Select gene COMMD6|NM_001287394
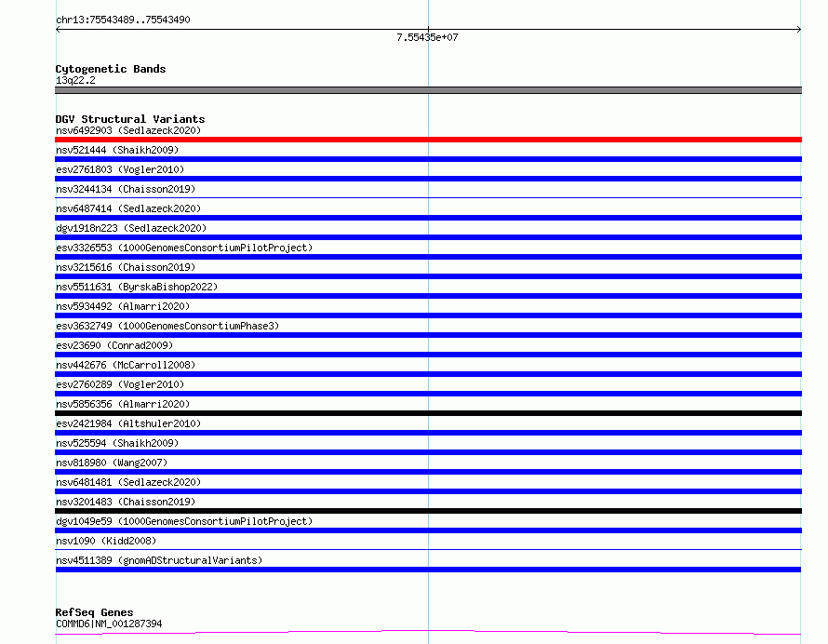This screenshot has height=644, width=828. (x=109, y=624)
